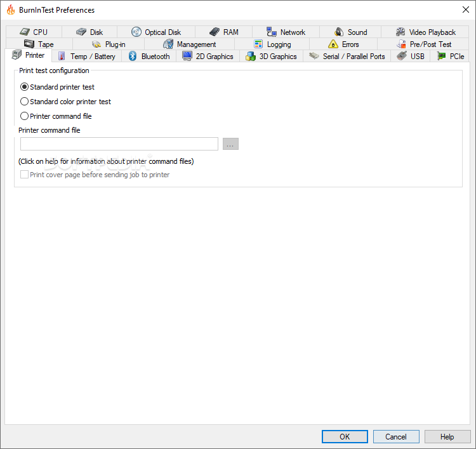Switch to the CPU tab

coord(34,32)
